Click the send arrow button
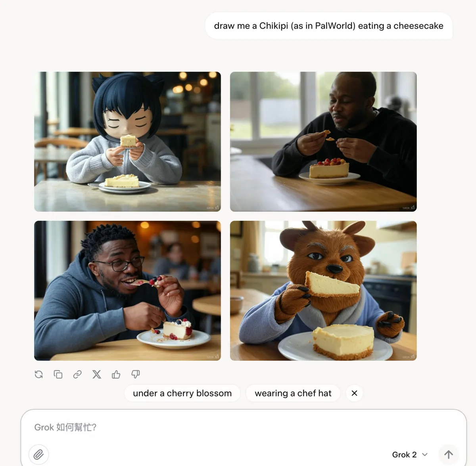The image size is (476, 466). pyautogui.click(x=449, y=455)
